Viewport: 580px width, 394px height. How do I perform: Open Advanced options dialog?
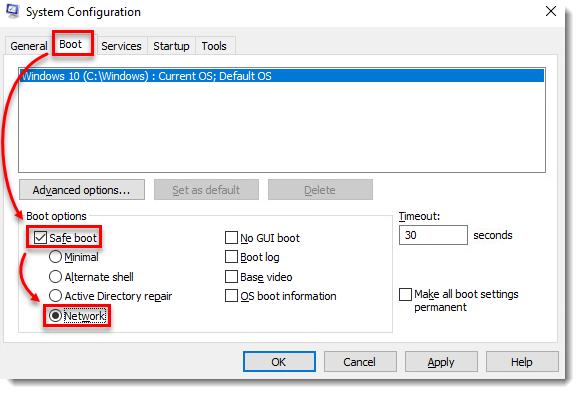pos(82,190)
